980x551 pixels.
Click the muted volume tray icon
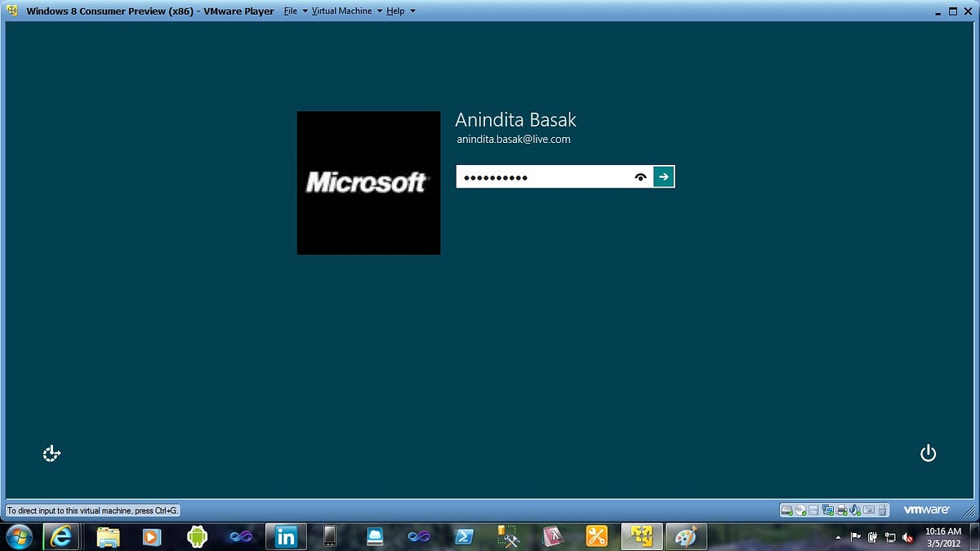907,537
